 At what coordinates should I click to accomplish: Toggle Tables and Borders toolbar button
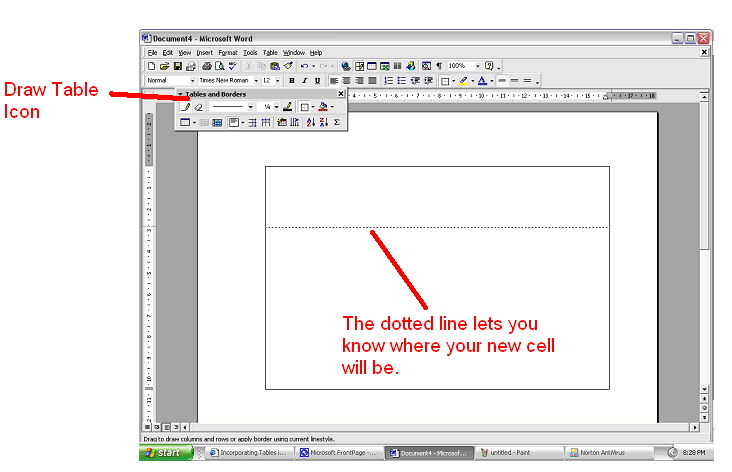[x=359, y=66]
